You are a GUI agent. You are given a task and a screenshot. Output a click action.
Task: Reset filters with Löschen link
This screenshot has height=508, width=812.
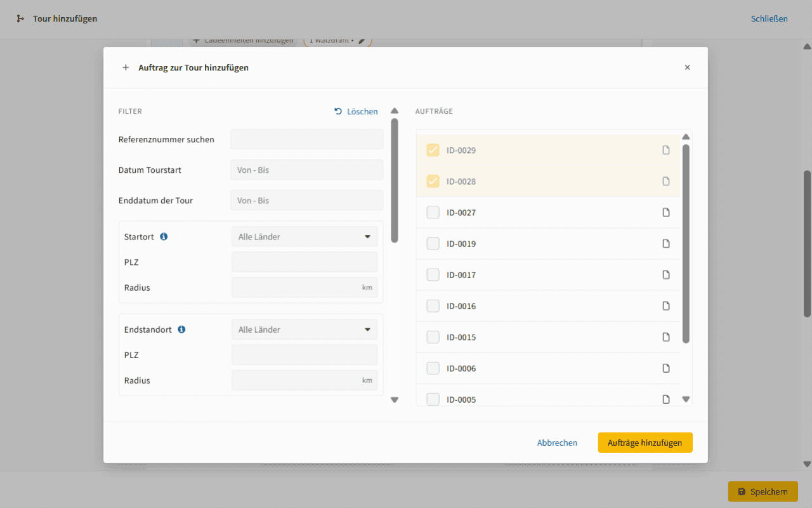356,112
